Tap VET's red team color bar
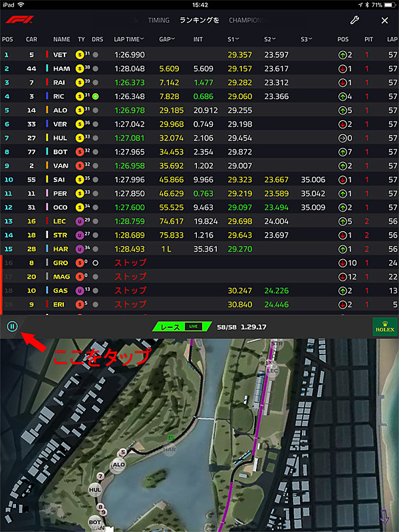 [x=47, y=55]
